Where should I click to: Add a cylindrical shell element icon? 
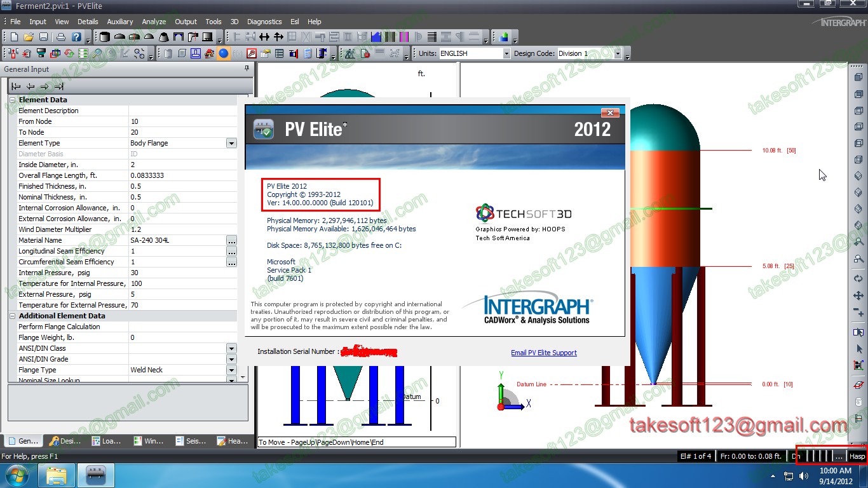[x=104, y=37]
